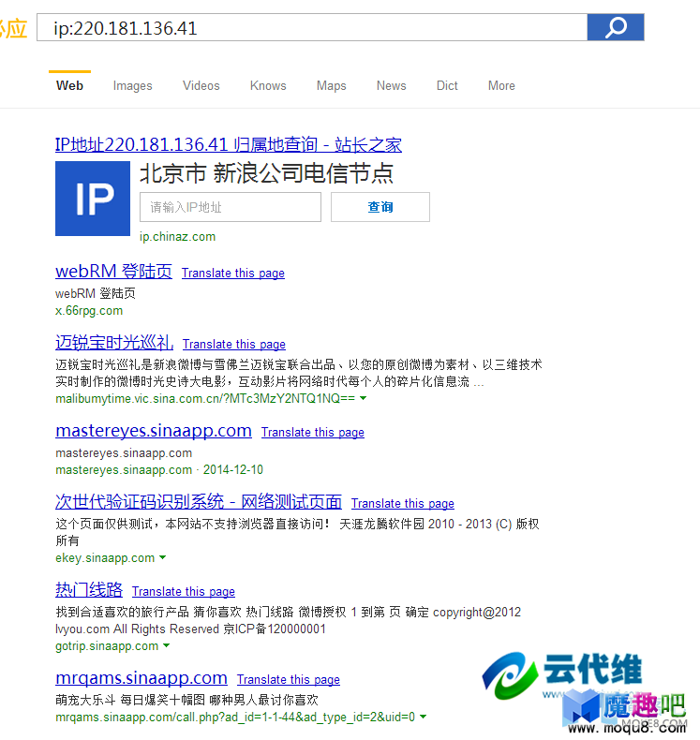The width and height of the screenshot is (700, 740).
Task: Open the More menu
Action: (501, 85)
